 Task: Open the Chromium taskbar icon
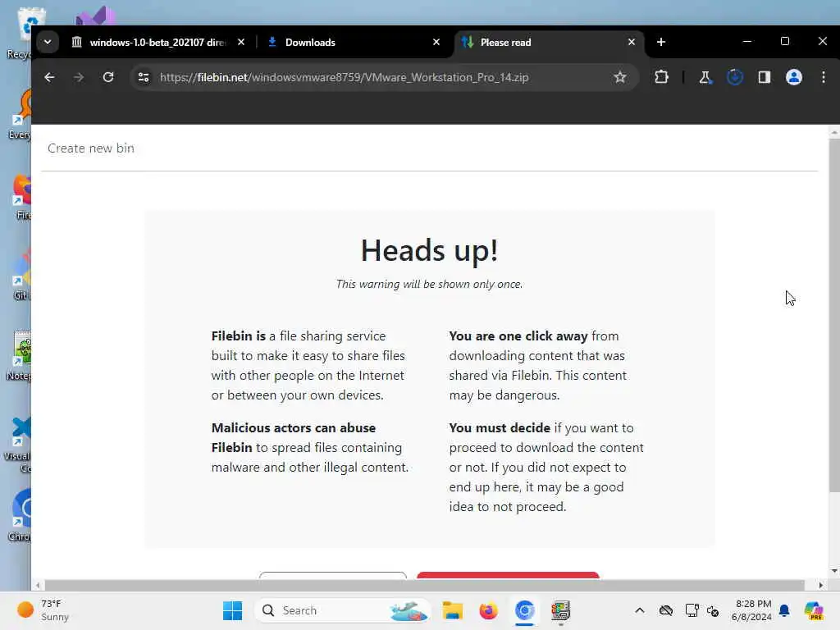(x=524, y=610)
